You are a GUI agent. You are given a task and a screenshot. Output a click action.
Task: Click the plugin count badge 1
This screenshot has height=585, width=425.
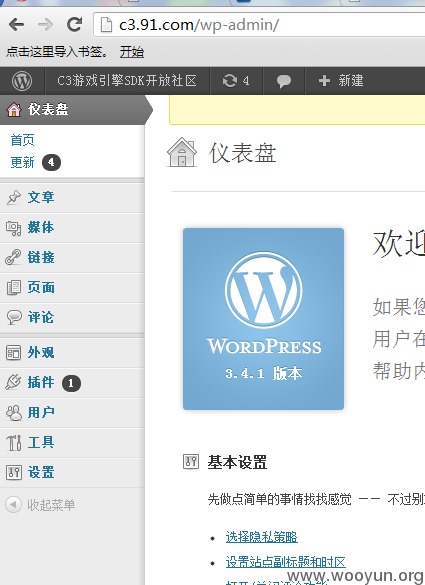(x=71, y=383)
